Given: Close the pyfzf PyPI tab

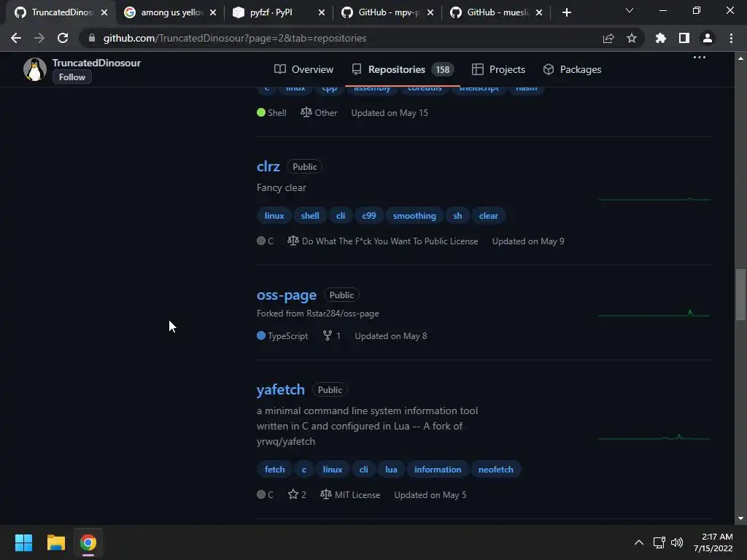Looking at the screenshot, I should (x=322, y=13).
